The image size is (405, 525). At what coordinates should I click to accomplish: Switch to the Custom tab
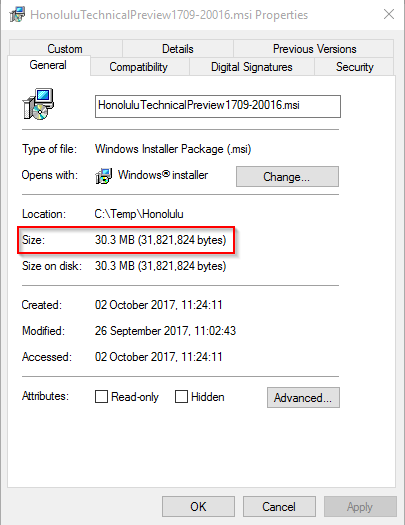click(x=65, y=49)
